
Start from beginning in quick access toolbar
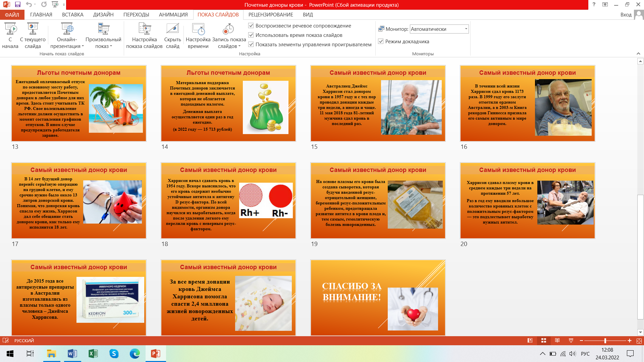(x=55, y=4)
